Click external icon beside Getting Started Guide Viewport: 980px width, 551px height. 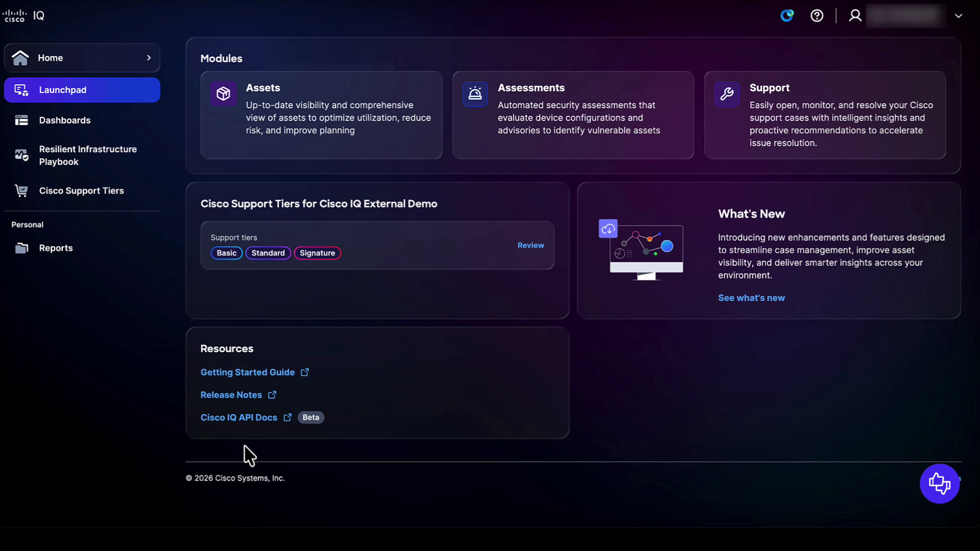305,372
